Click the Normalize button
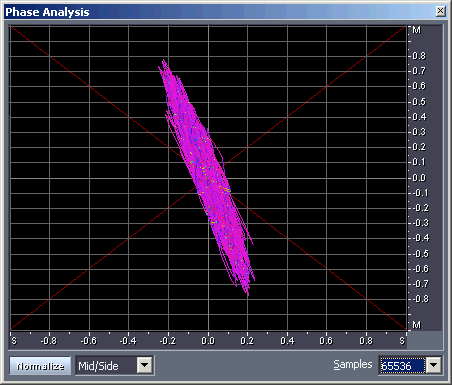The image size is (452, 385). [40, 366]
